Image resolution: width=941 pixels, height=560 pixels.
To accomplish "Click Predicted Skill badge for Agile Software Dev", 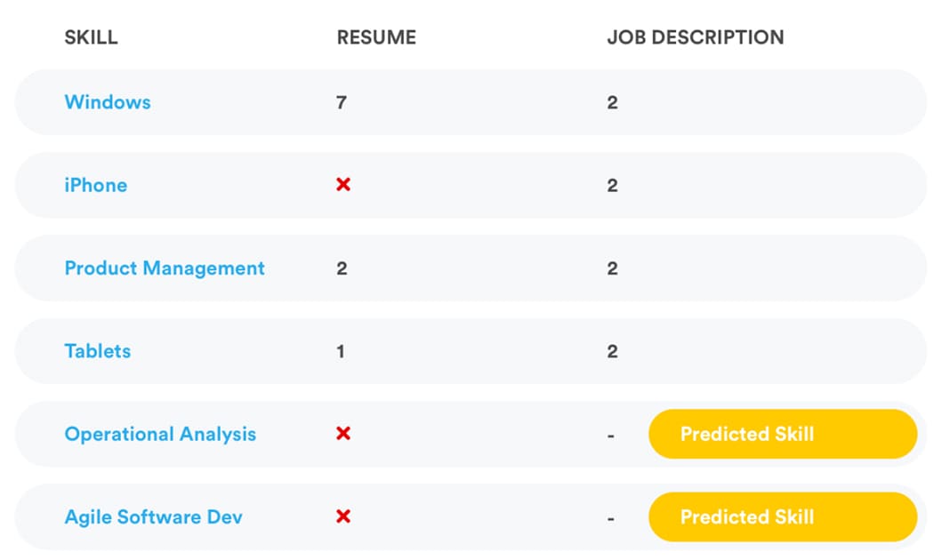I will tap(783, 516).
